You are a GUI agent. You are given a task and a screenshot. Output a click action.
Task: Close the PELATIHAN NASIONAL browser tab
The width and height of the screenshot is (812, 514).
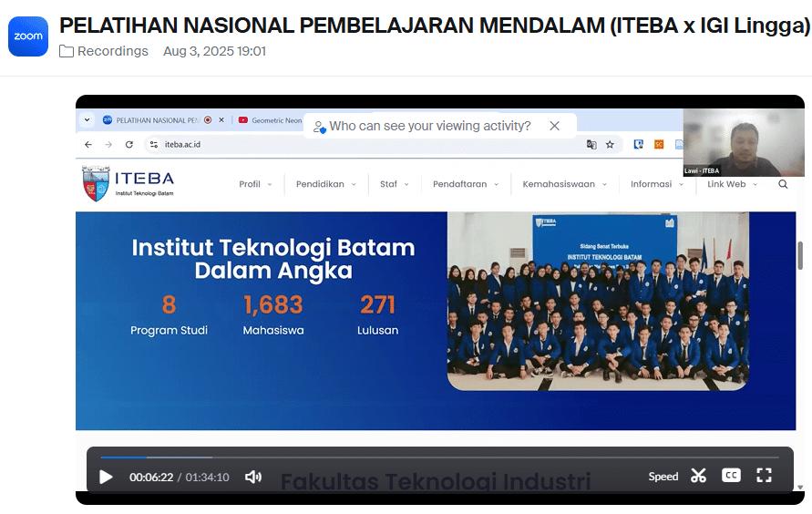221,120
